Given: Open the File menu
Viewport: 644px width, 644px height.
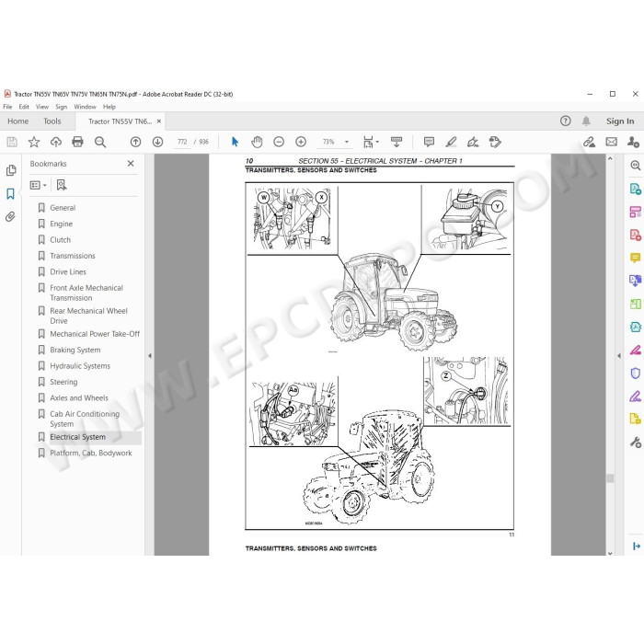Looking at the screenshot, I should pyautogui.click(x=7, y=107).
